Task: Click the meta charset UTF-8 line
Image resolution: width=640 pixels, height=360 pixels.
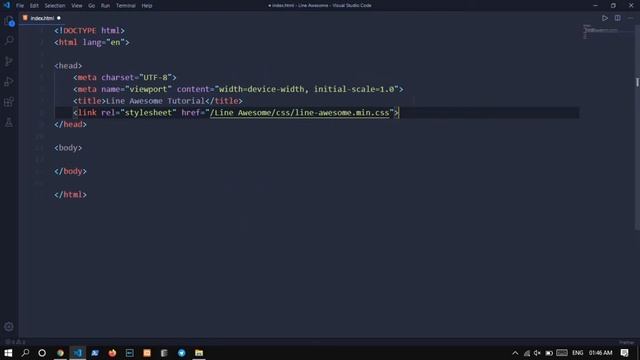Action: [x=125, y=78]
